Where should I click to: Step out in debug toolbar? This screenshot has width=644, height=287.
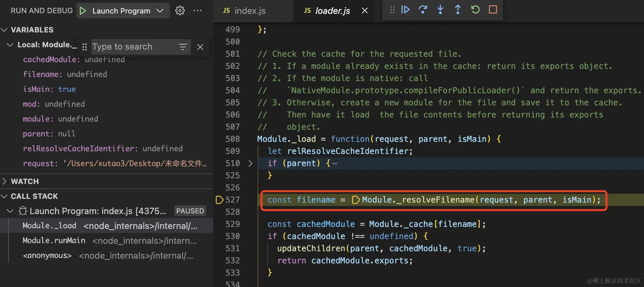[x=458, y=10]
